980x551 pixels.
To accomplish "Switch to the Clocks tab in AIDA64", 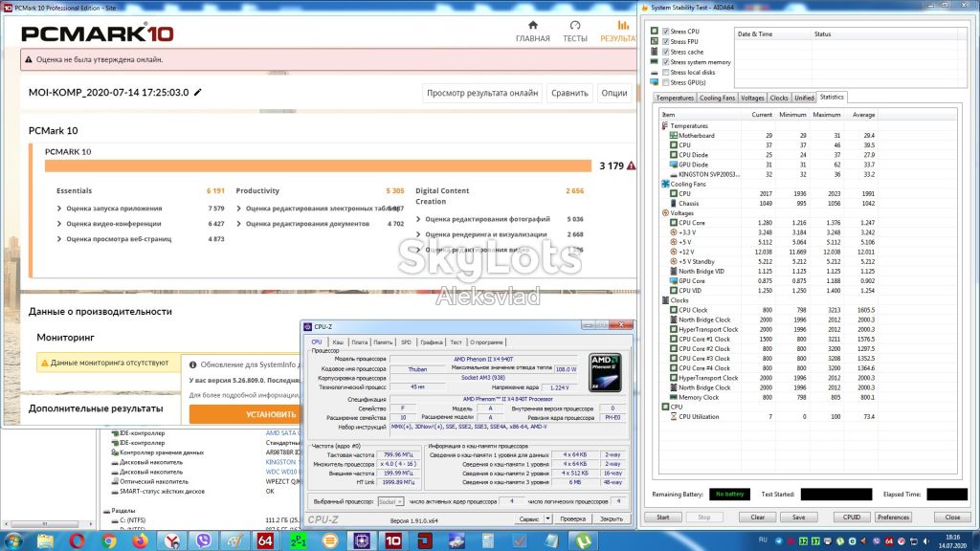I will 779,98.
